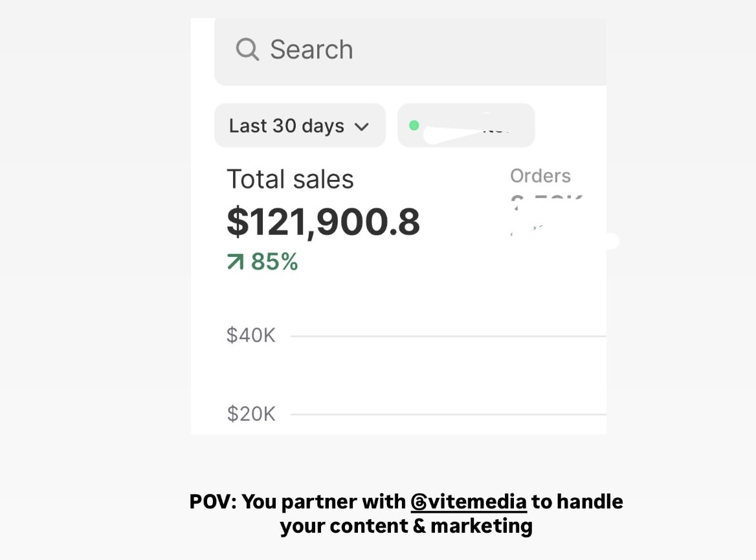Viewport: 756px width, 560px height.
Task: Click the $20K axis label
Action: click(x=251, y=414)
